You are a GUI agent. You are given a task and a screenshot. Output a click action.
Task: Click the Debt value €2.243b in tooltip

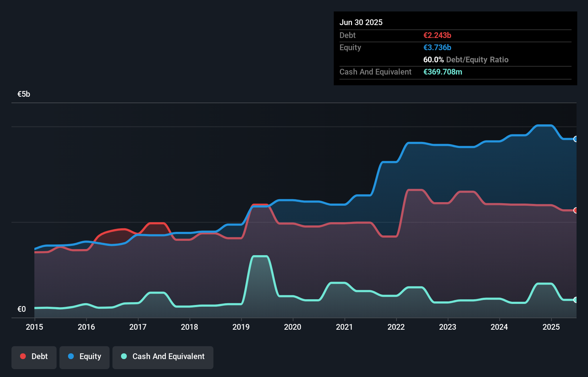pos(437,35)
